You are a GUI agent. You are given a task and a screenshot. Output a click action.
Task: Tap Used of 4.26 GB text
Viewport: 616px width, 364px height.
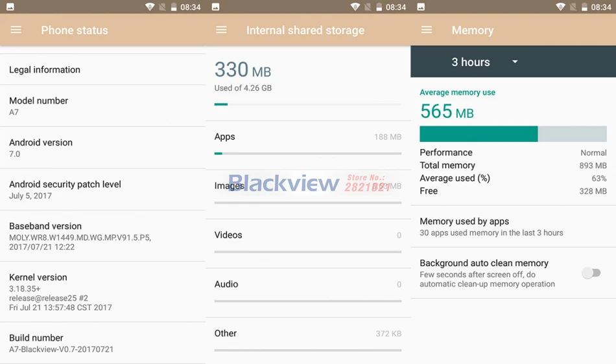coord(243,88)
